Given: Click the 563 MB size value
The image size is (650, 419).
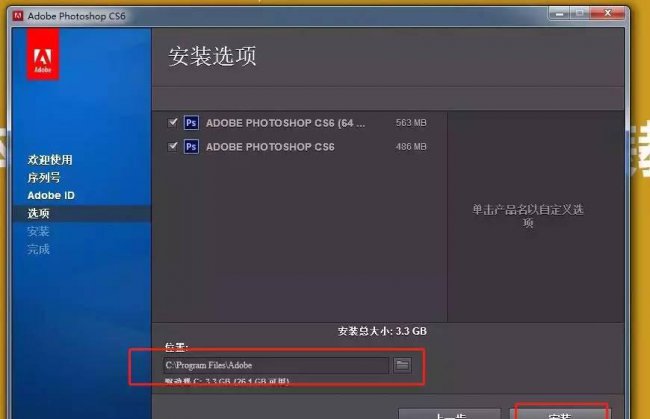Looking at the screenshot, I should (411, 123).
